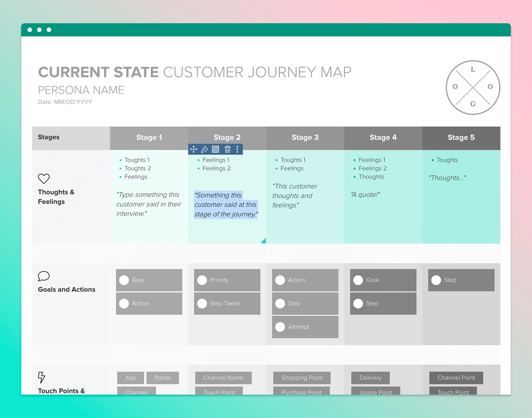Toggle the circle on the Attempt card

[x=280, y=327]
